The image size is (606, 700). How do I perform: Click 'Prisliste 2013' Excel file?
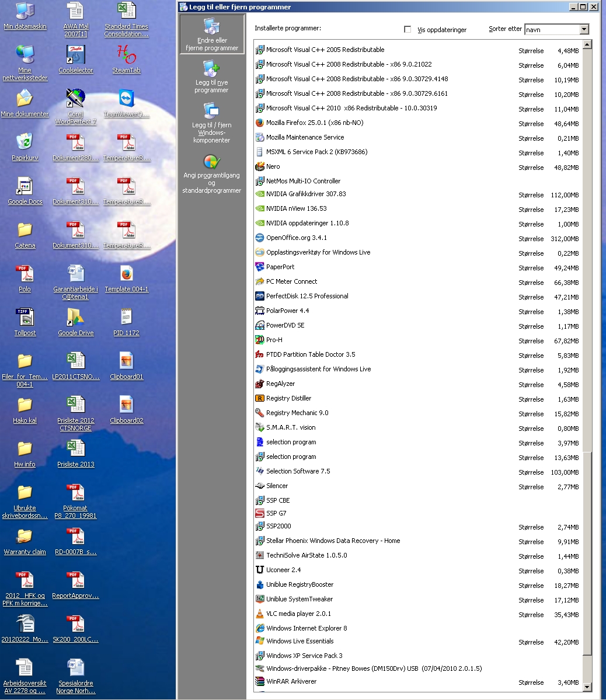[76, 453]
